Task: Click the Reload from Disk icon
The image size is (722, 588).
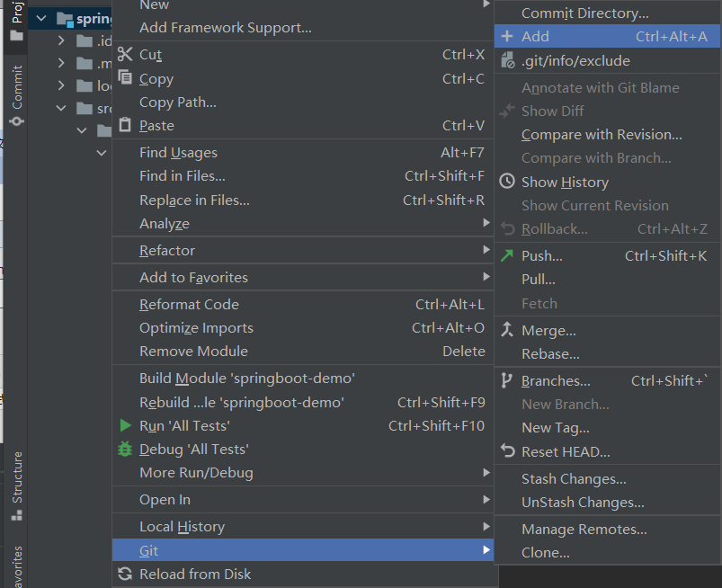Action: 125,574
